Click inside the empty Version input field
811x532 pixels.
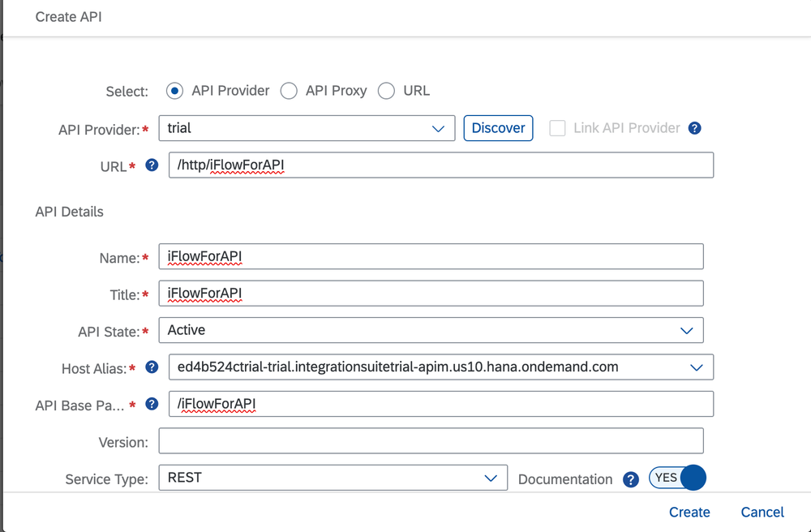[430, 440]
